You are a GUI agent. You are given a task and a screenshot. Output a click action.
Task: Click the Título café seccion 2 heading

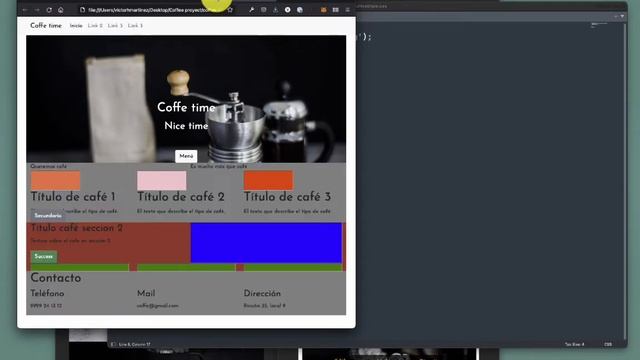[x=77, y=228]
